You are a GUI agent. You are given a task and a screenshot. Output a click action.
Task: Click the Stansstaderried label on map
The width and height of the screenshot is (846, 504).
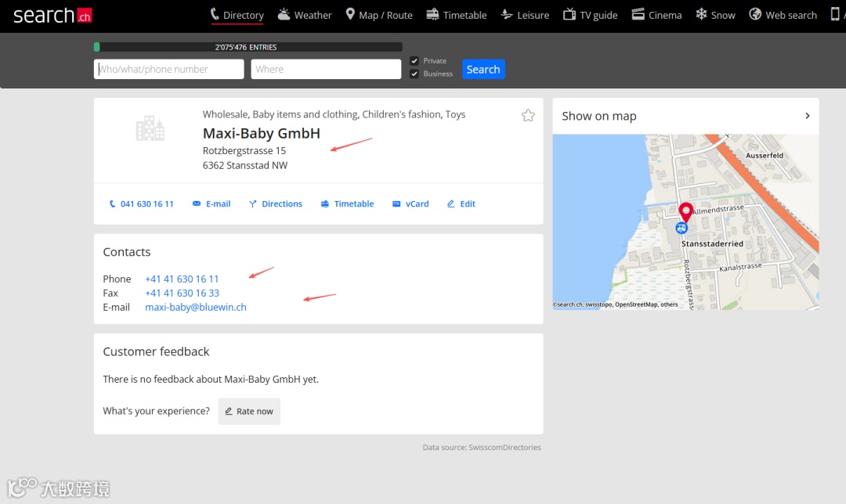712,243
